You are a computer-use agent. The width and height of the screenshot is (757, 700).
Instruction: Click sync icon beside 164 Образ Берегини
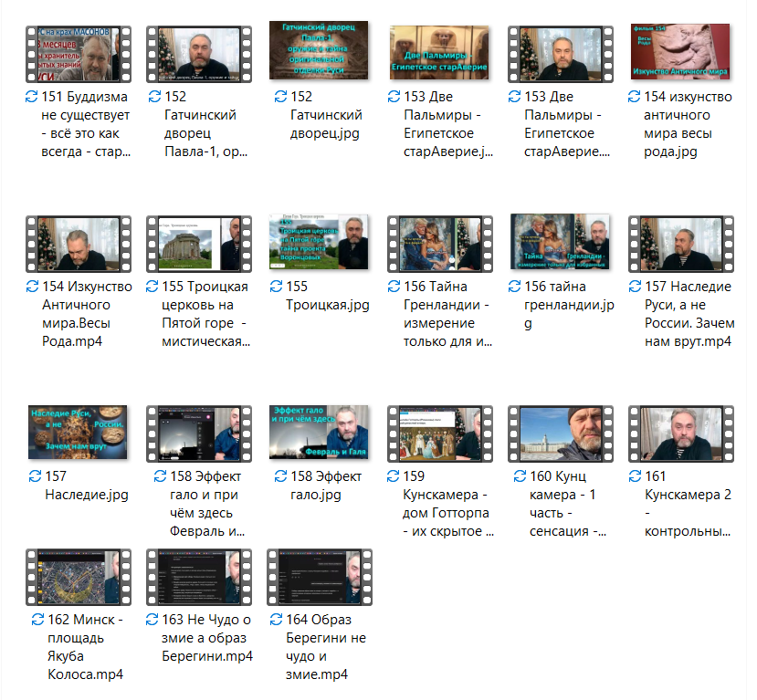pyautogui.click(x=276, y=620)
